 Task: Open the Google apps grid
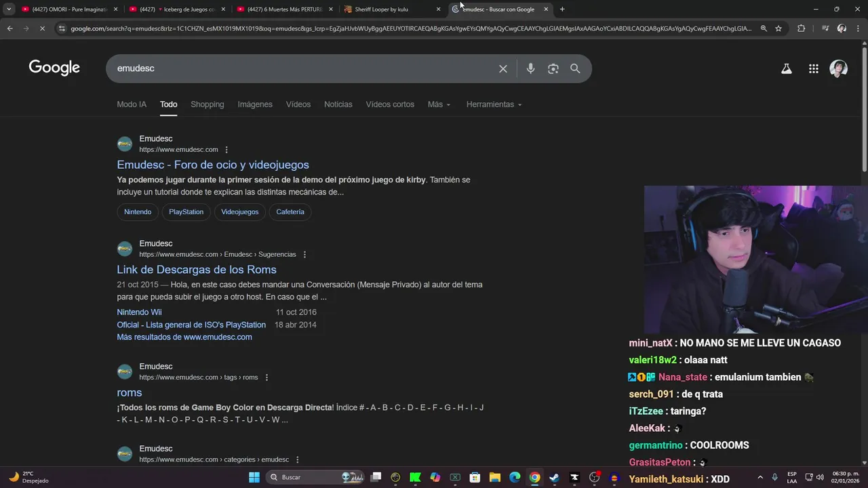[x=814, y=68]
